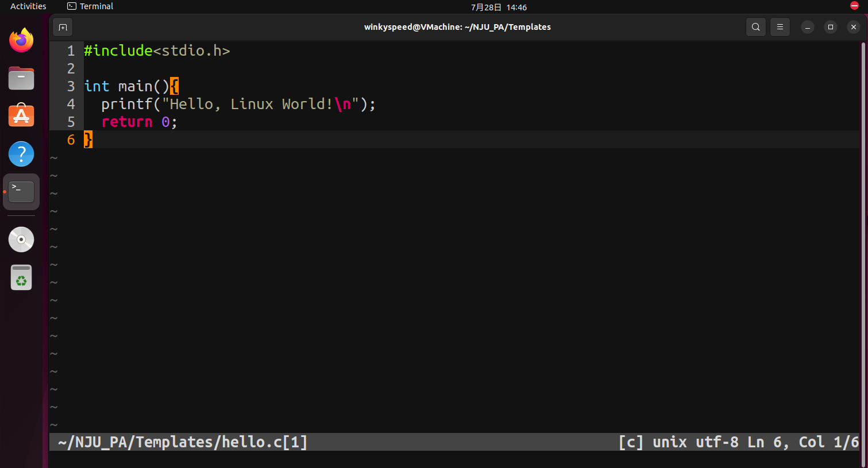Image resolution: width=868 pixels, height=468 pixels.
Task: Click line number 2 in gutter
Action: [71, 68]
